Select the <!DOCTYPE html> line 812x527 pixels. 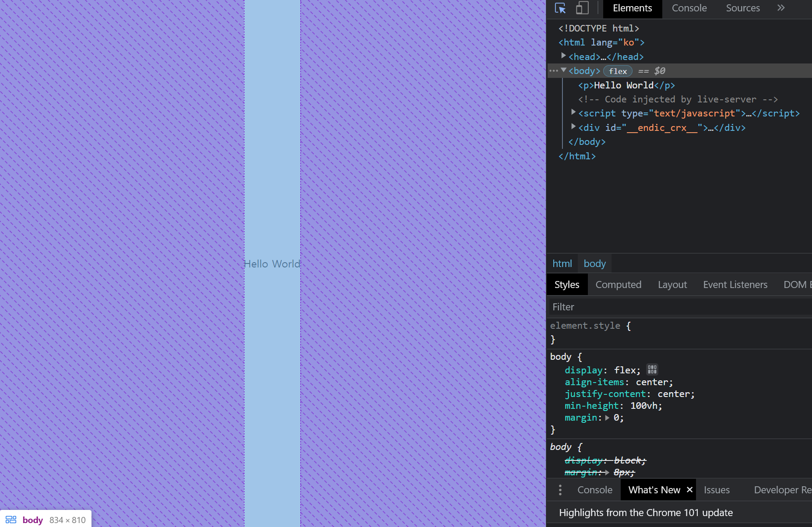click(x=599, y=28)
